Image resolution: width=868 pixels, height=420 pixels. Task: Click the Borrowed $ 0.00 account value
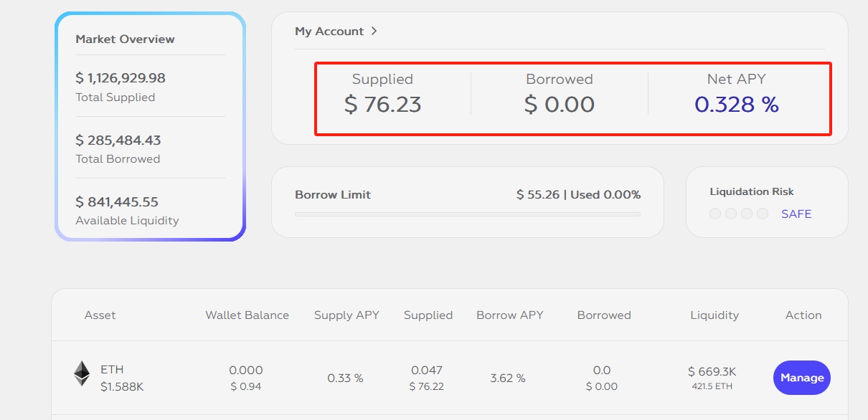point(560,105)
